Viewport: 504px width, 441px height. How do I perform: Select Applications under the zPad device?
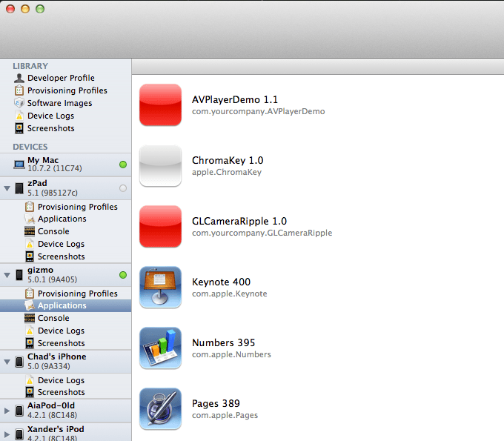click(x=62, y=219)
